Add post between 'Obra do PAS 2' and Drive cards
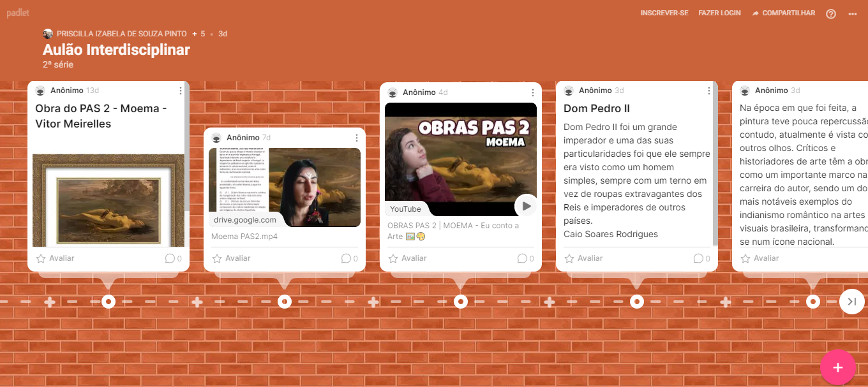This screenshot has width=868, height=387. tap(197, 302)
